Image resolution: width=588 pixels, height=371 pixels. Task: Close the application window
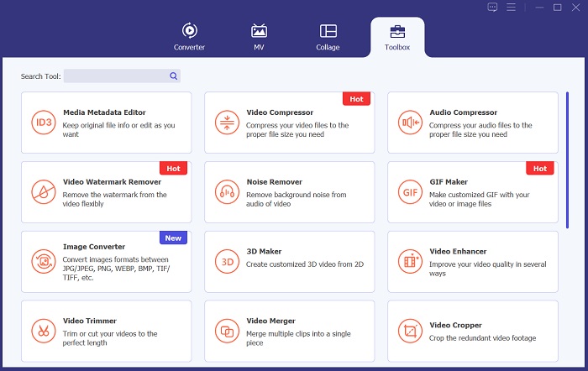pyautogui.click(x=575, y=7)
